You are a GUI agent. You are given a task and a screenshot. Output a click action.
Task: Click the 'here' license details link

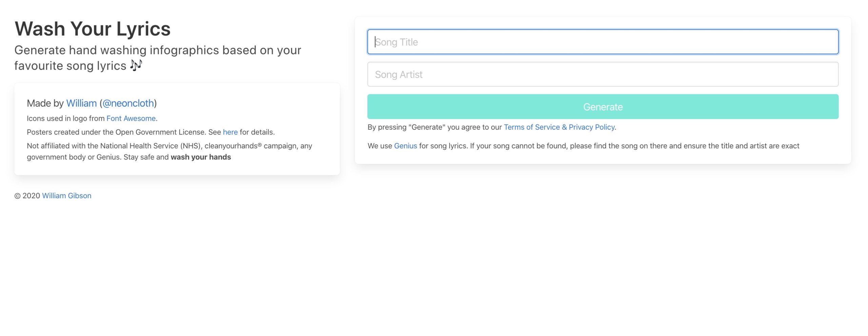(230, 132)
